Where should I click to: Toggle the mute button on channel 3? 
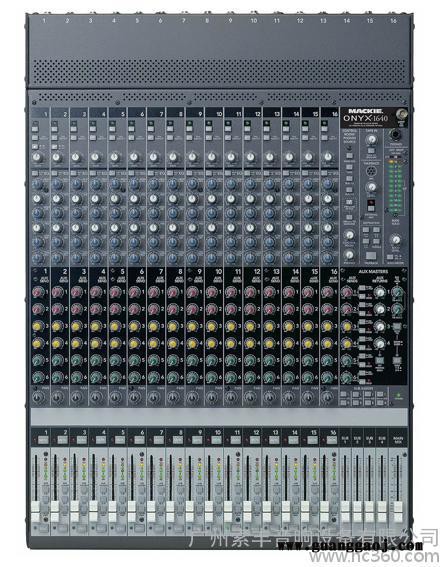coord(81,440)
